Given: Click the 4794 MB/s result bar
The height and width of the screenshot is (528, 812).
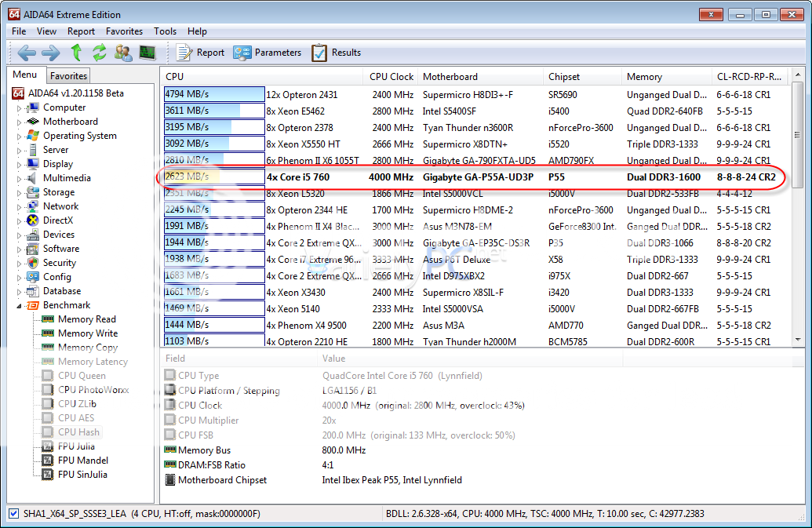Looking at the screenshot, I should tap(214, 94).
